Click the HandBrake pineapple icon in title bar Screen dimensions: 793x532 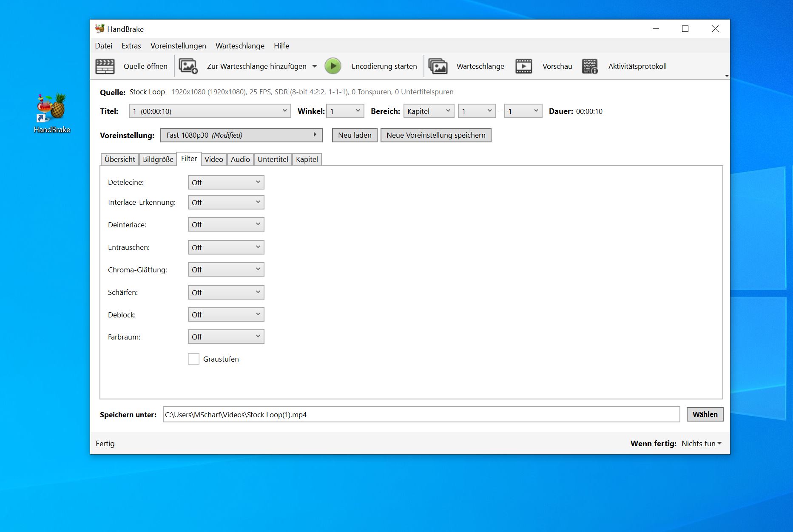point(100,29)
